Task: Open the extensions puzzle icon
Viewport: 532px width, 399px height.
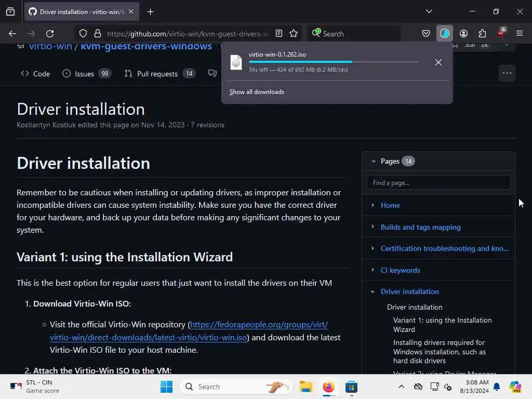Action: coord(482,34)
